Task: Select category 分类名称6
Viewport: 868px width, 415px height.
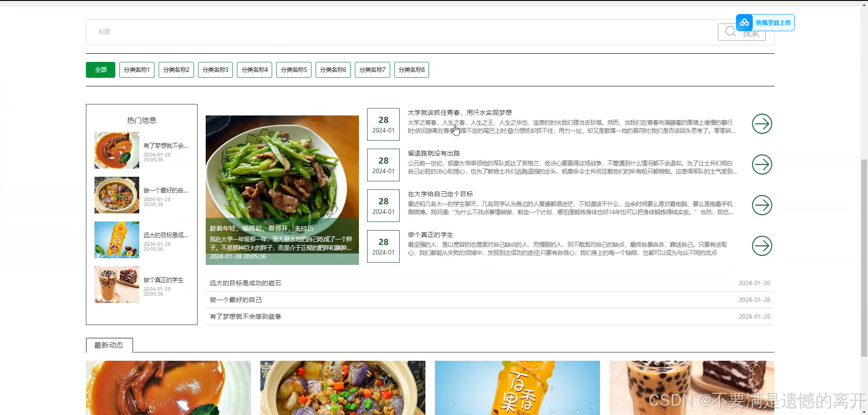Action: tap(333, 70)
